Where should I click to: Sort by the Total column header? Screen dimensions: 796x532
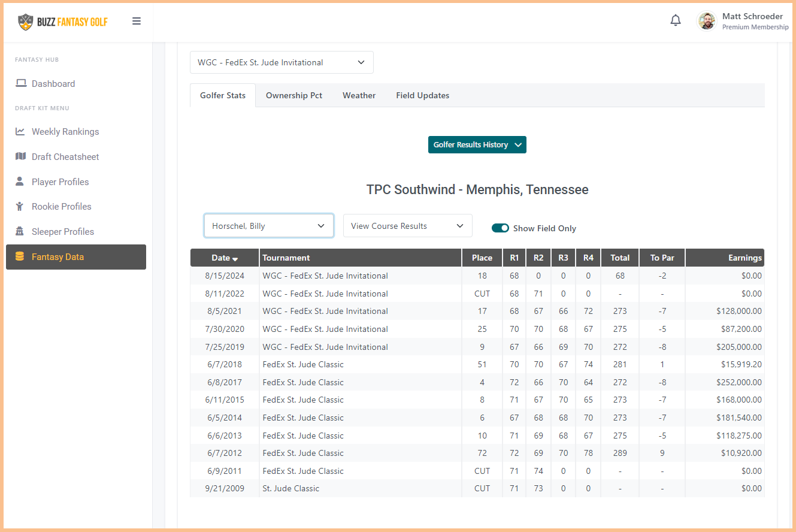[620, 258]
